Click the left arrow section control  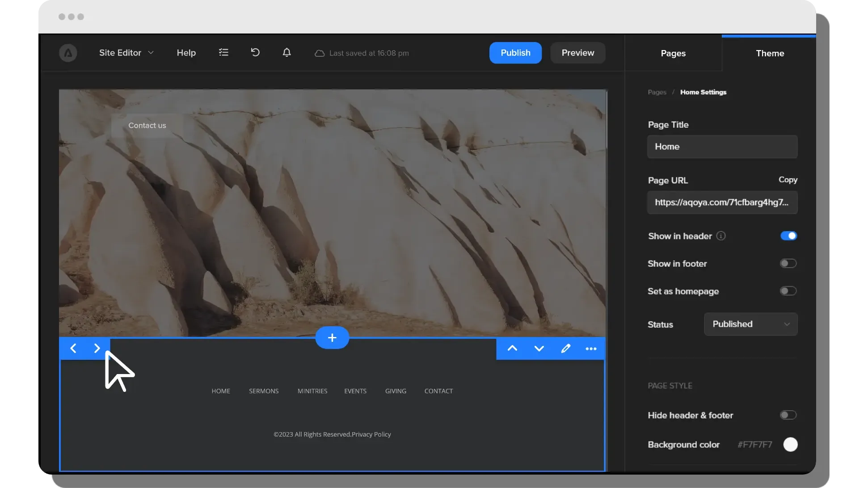pyautogui.click(x=73, y=348)
